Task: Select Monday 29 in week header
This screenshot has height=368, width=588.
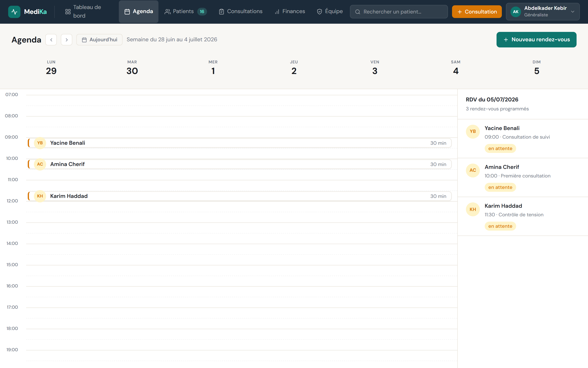Action: 51,68
